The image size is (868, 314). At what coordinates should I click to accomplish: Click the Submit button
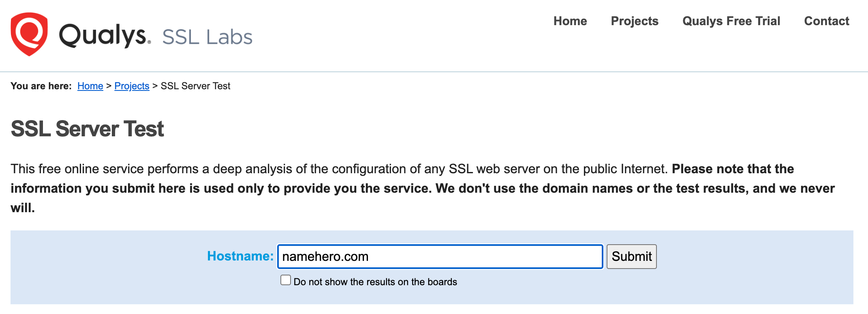[631, 256]
